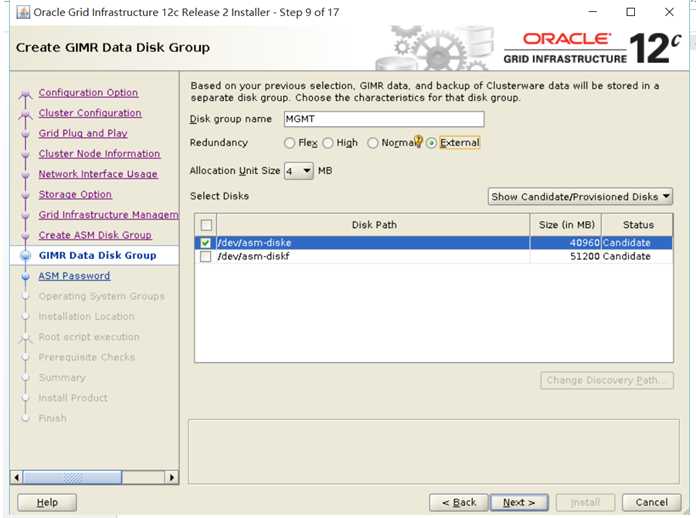The height and width of the screenshot is (518, 696).
Task: Open Storage Option step
Action: [75, 195]
